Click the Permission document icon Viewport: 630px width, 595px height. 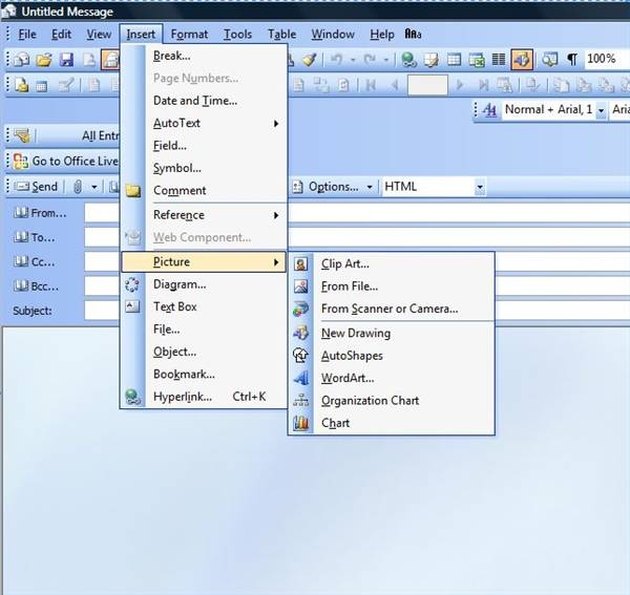point(89,60)
